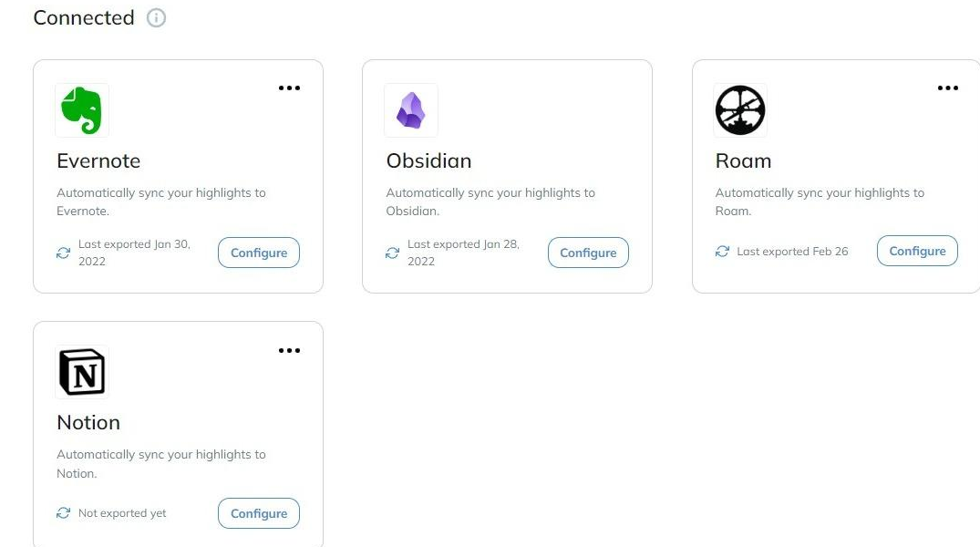Configure the Evernote integration

pyautogui.click(x=259, y=253)
